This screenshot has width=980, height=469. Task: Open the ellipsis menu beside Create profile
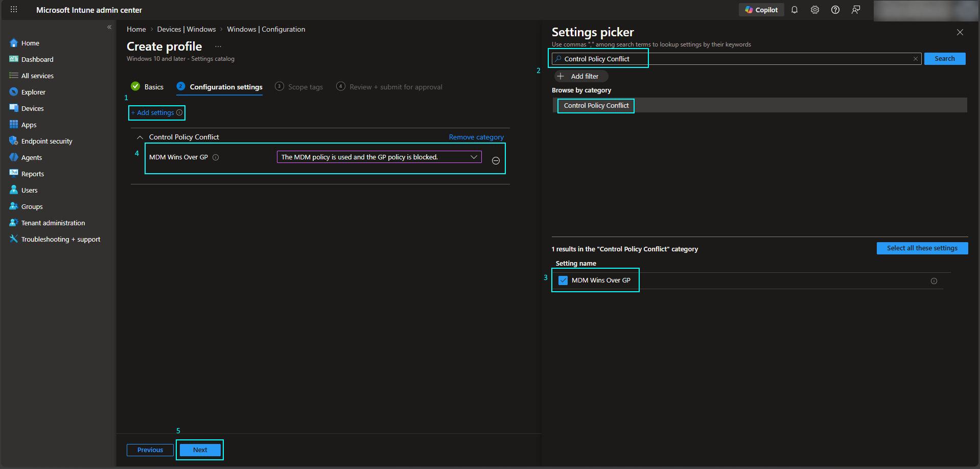[x=218, y=46]
